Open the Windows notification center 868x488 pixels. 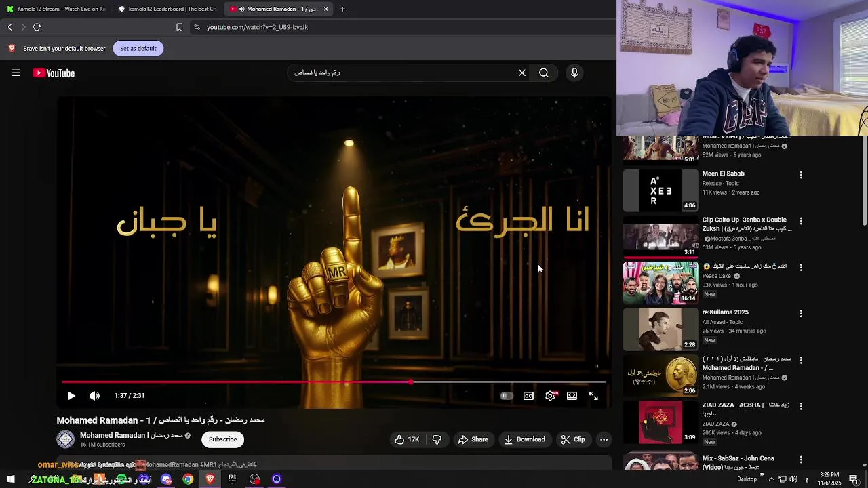(x=854, y=479)
